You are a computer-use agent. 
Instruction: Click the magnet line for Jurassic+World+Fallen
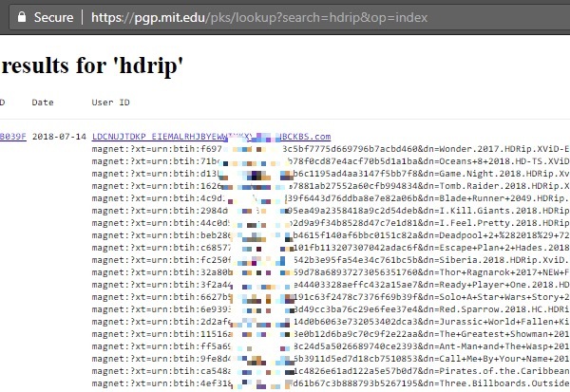click(x=331, y=322)
